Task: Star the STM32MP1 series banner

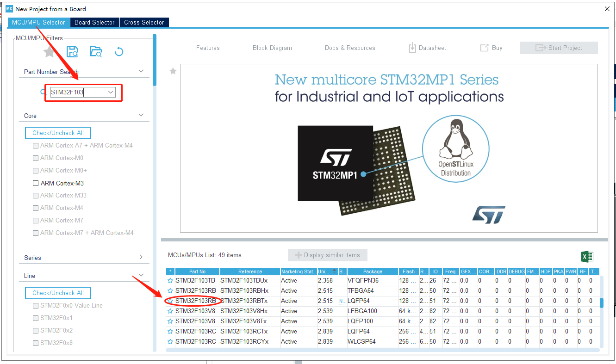Action: pos(173,71)
